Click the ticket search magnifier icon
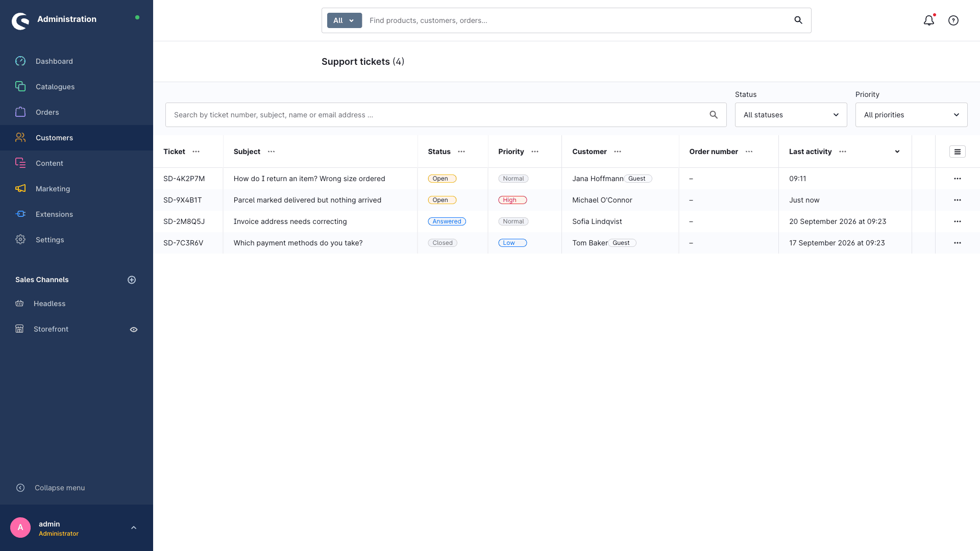980x551 pixels. [714, 115]
